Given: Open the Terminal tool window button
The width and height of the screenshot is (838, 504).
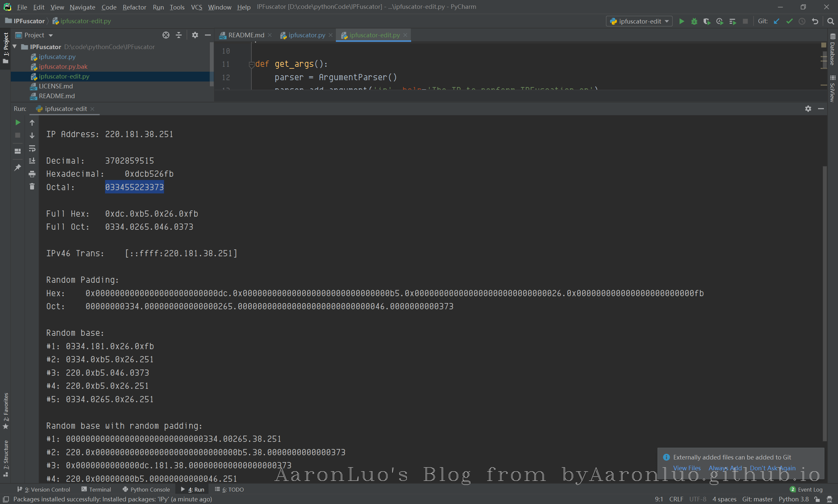Looking at the screenshot, I should [x=96, y=489].
